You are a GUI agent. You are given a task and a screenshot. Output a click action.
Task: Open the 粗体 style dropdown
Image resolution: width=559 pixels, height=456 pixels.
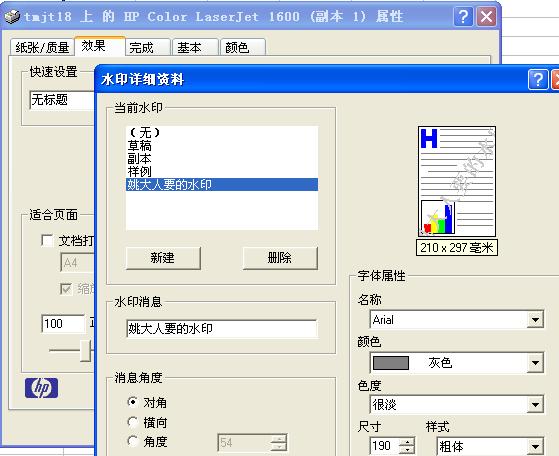535,446
